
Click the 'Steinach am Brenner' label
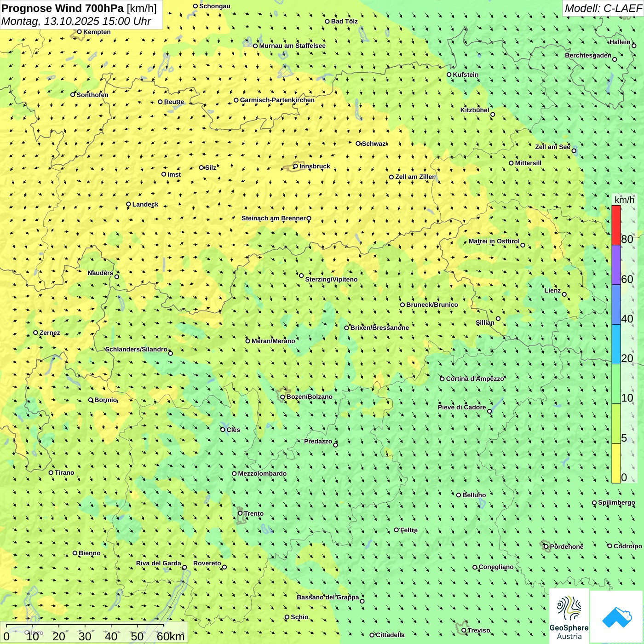coord(273,218)
